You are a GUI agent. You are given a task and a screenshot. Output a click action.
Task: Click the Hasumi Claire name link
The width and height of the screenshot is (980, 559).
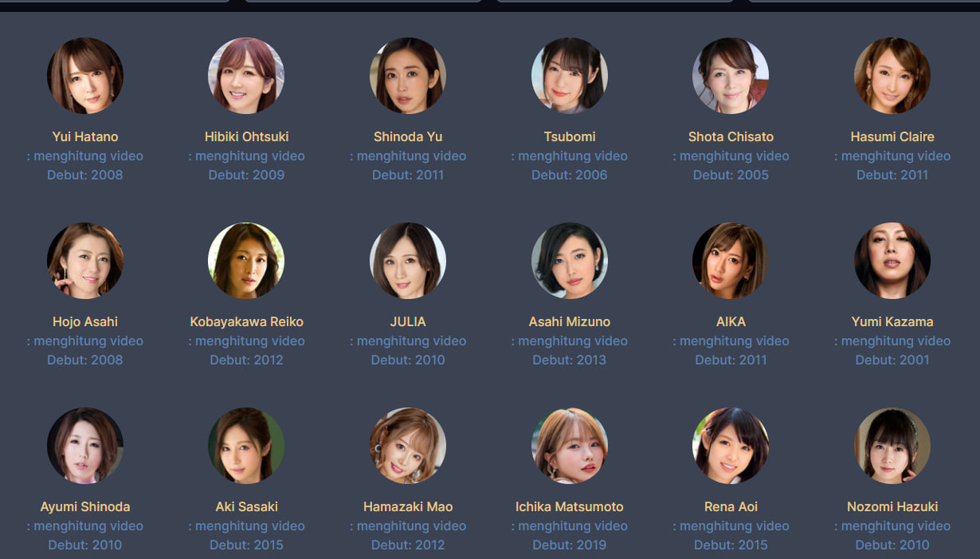pyautogui.click(x=892, y=136)
